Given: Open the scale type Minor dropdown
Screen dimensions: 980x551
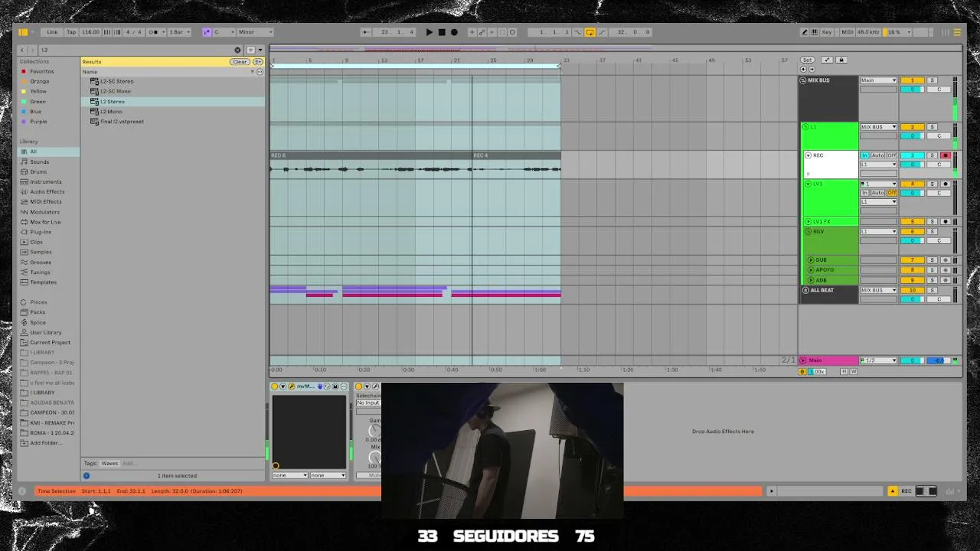Looking at the screenshot, I should tap(255, 32).
